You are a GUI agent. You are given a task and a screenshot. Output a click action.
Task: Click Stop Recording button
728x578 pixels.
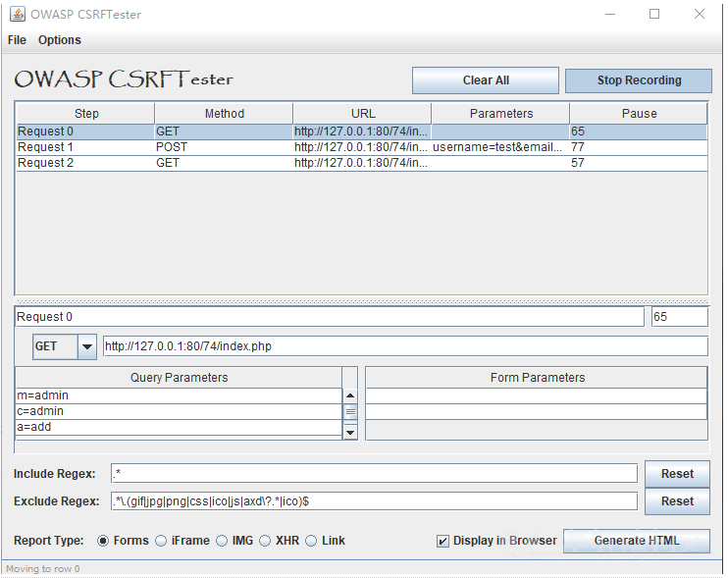tap(639, 80)
